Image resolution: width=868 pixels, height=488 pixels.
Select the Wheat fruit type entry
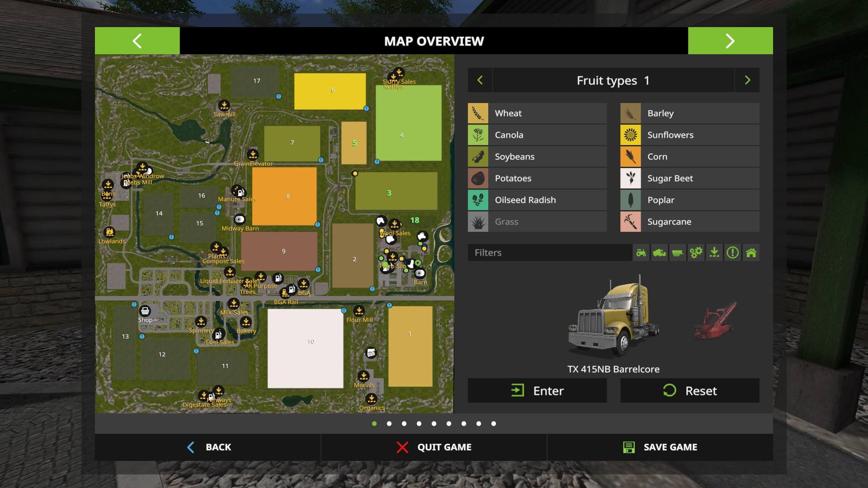pyautogui.click(x=537, y=113)
